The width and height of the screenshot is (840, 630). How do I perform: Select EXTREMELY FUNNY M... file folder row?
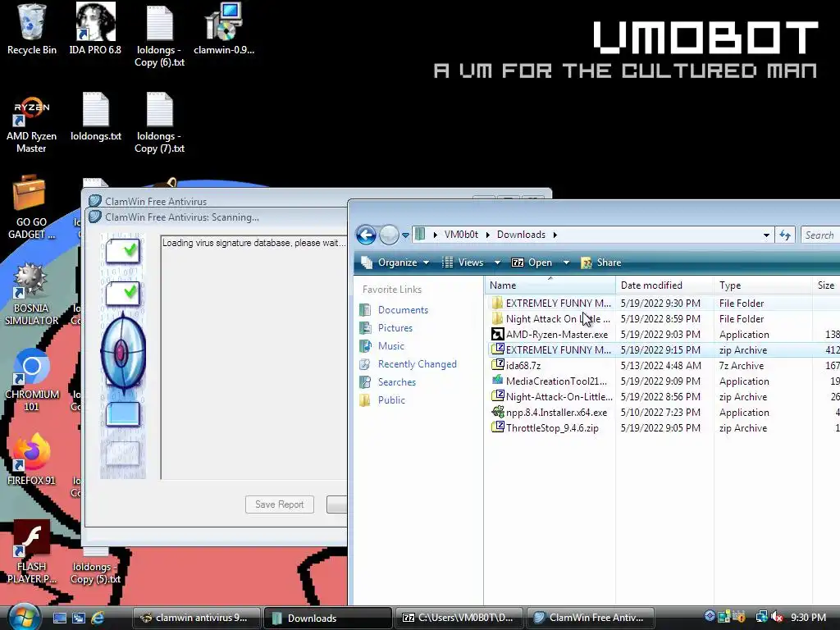664,304
